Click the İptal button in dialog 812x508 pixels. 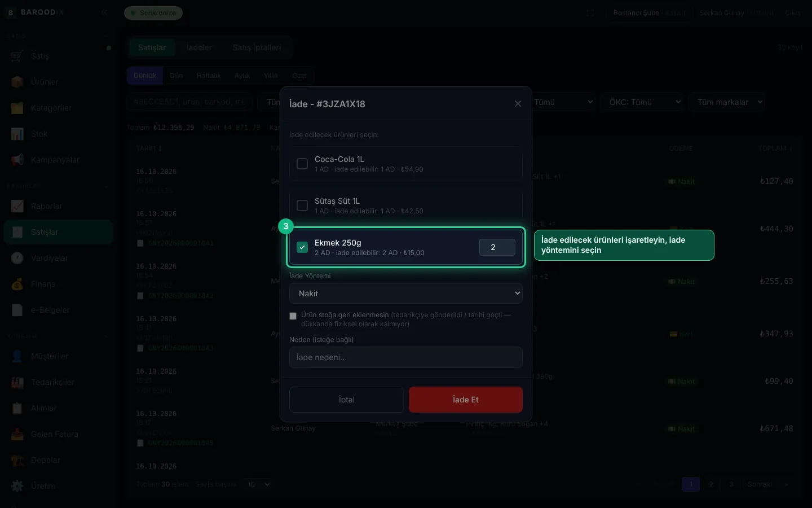point(346,400)
